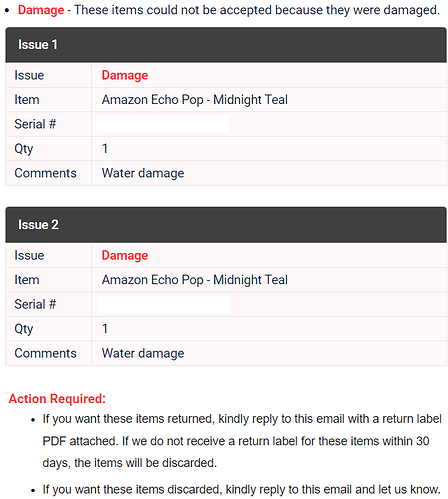The height and width of the screenshot is (499, 448).
Task: Click the red Damage value in Issue 1
Action: coord(125,75)
